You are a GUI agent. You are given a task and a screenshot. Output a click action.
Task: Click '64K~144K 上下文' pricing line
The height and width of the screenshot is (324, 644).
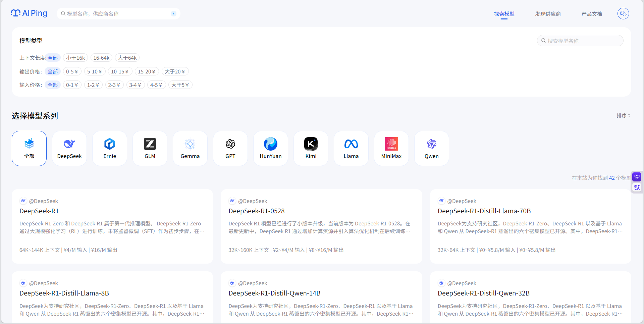[x=68, y=250]
